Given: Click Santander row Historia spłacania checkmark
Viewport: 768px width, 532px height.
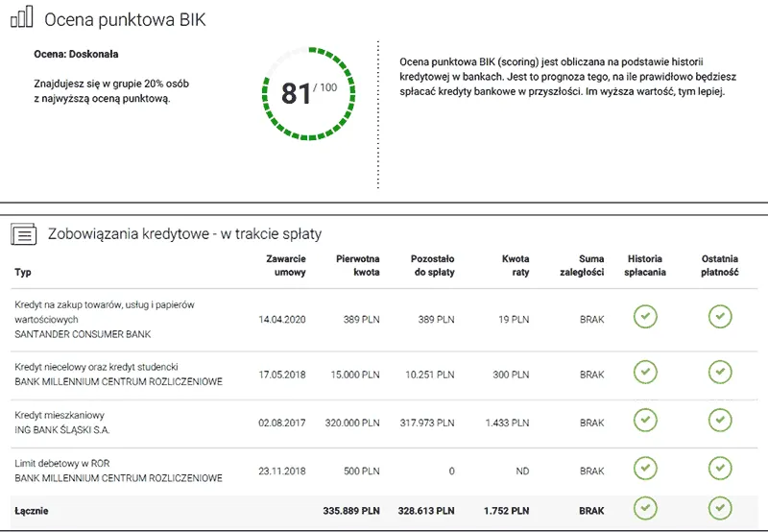Looking at the screenshot, I should [645, 316].
